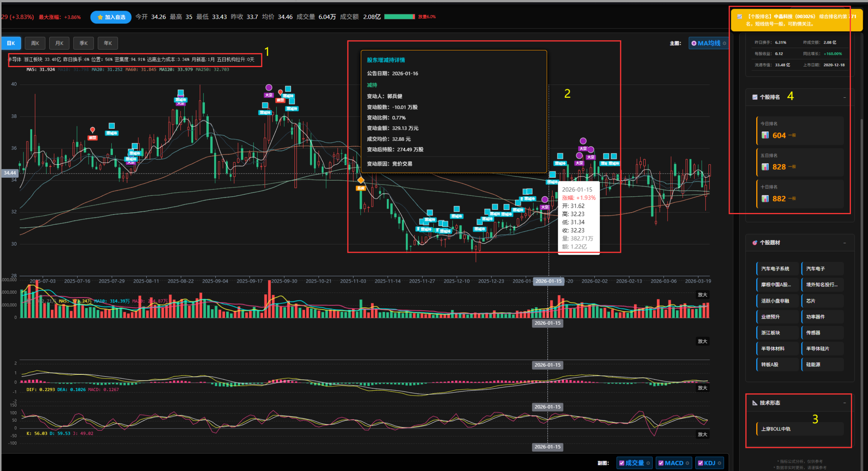Image resolution: width=868 pixels, height=471 pixels.
Task: Switch to the 月K tab
Action: point(59,43)
